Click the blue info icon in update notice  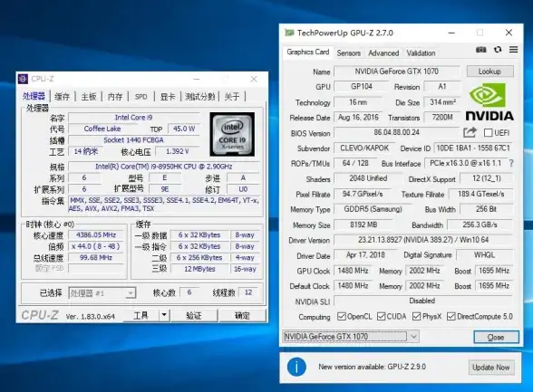(296, 368)
